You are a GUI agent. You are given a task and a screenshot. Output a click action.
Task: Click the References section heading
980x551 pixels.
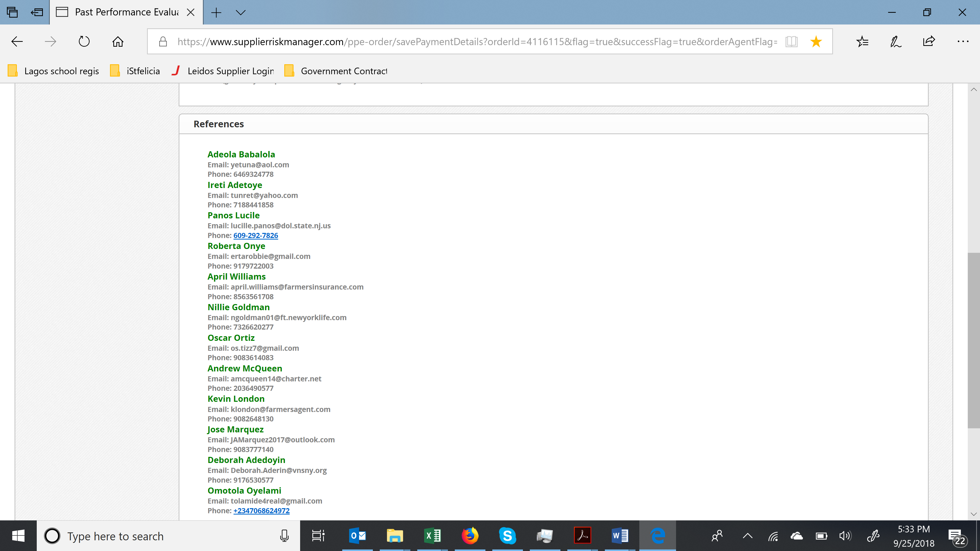pos(219,124)
